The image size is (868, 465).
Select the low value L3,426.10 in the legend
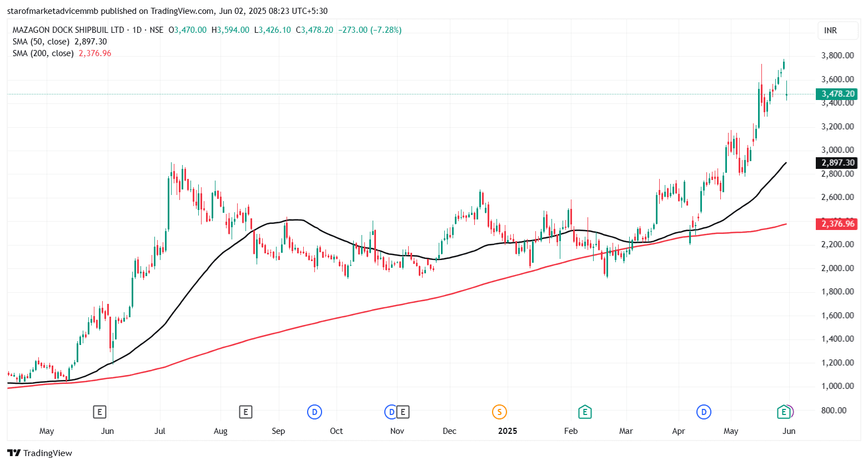273,30
